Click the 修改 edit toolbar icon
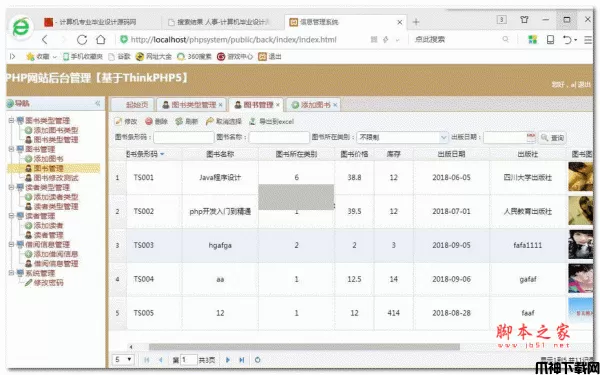Screen dimensions: 600x375 [x=119, y=121]
